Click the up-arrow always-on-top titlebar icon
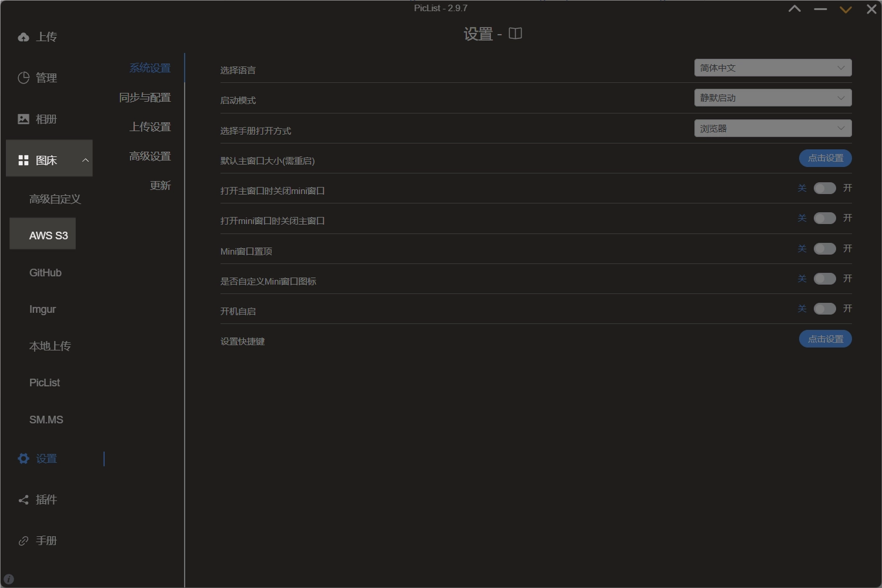882x588 pixels. (794, 9)
